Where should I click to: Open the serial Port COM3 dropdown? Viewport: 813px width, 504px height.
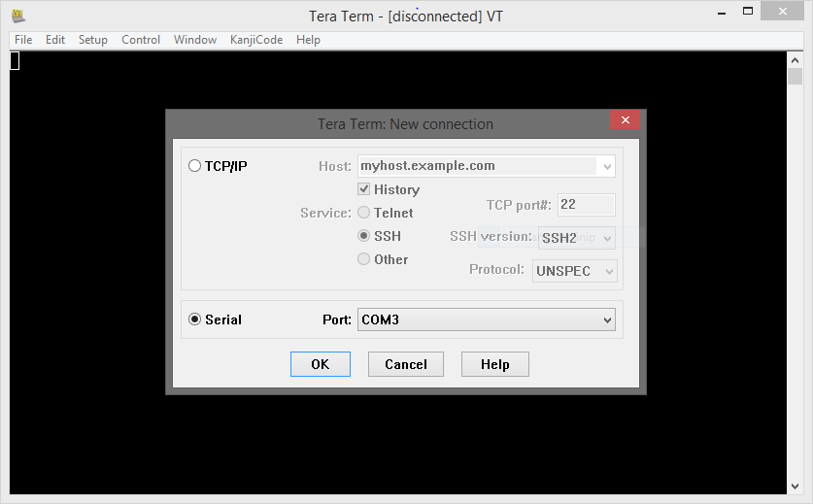(x=486, y=319)
